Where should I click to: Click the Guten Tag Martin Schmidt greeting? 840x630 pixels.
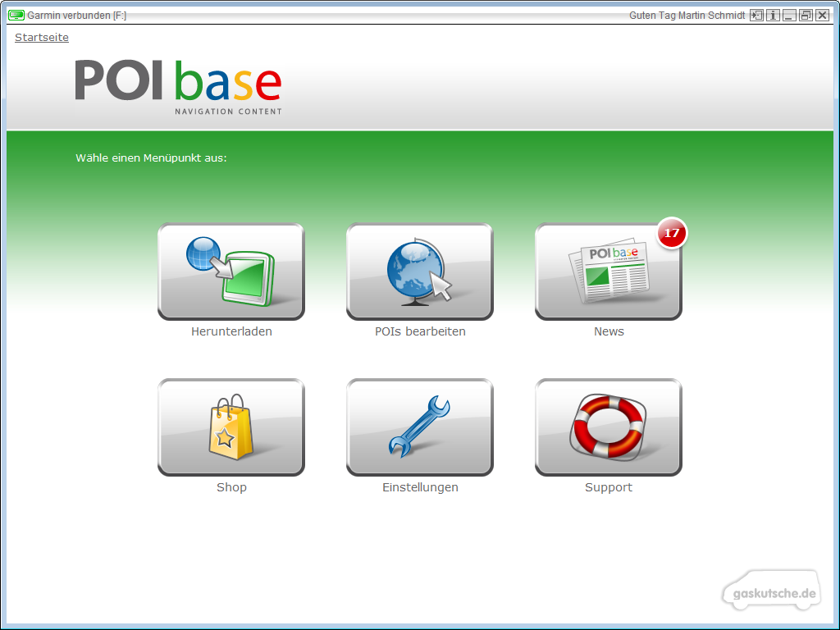(x=687, y=16)
